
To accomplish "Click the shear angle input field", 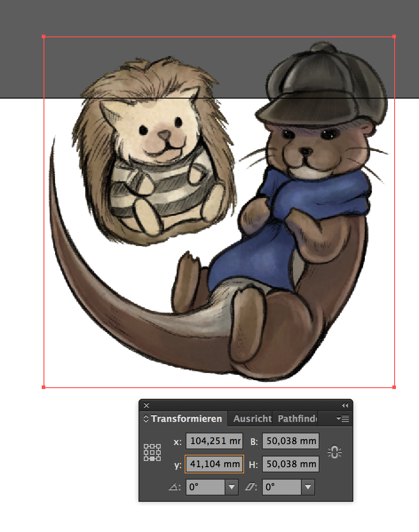I will (x=282, y=487).
